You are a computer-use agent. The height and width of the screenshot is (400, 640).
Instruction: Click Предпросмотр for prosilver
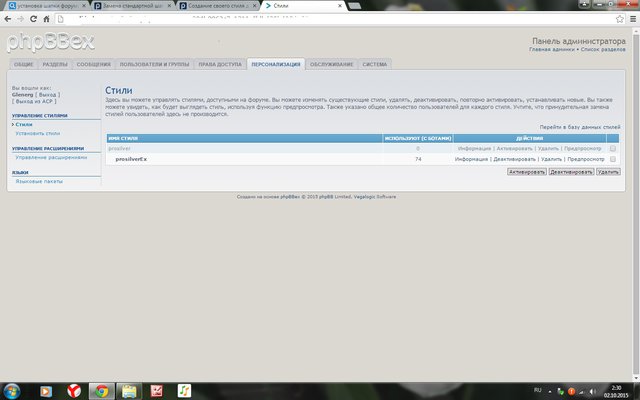(x=583, y=149)
